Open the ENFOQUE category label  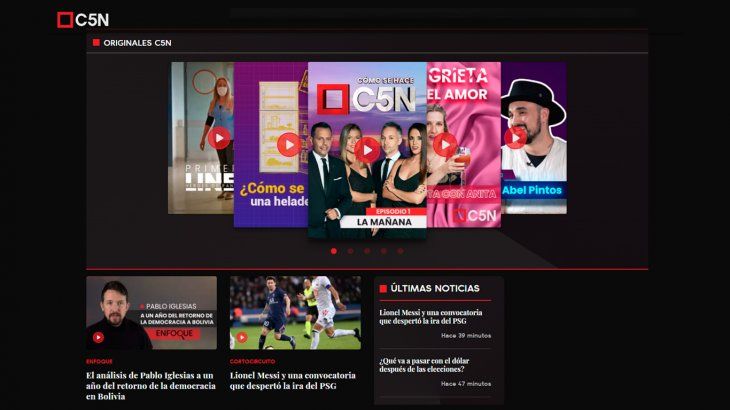99,362
